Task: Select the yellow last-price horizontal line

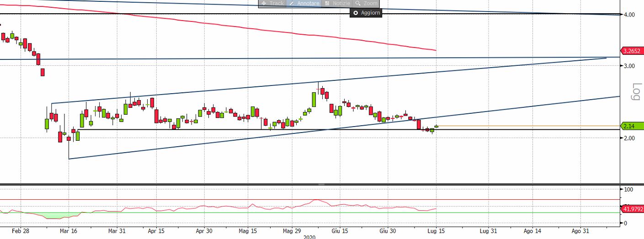Action: pos(528,126)
